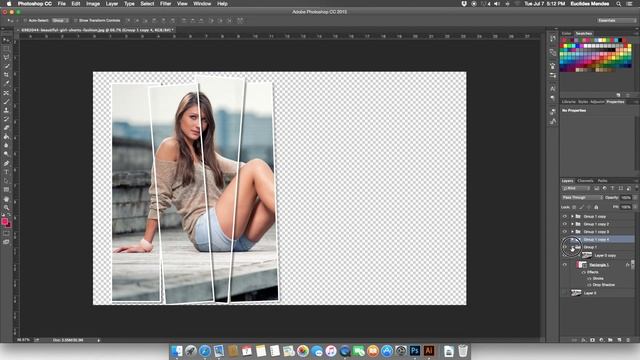Select the Group 1 layer row

click(598, 247)
